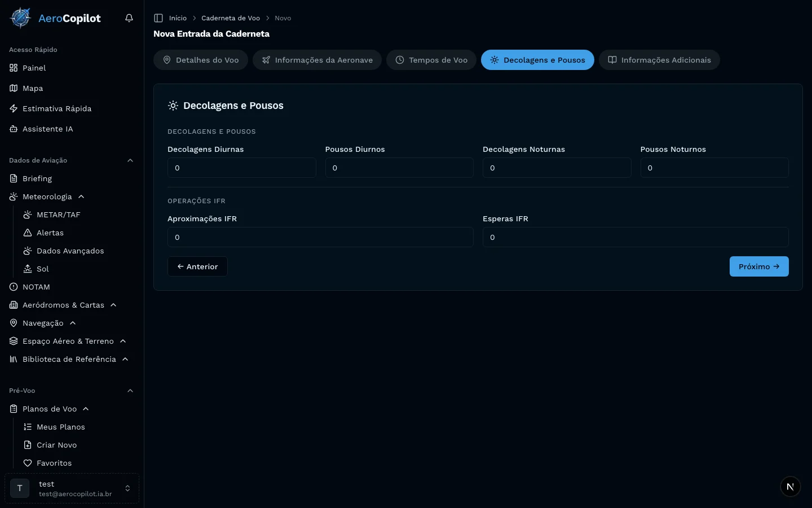Screen dimensions: 812x508
Task: Collapse the Planos de Voo submenu
Action: pyautogui.click(x=86, y=409)
